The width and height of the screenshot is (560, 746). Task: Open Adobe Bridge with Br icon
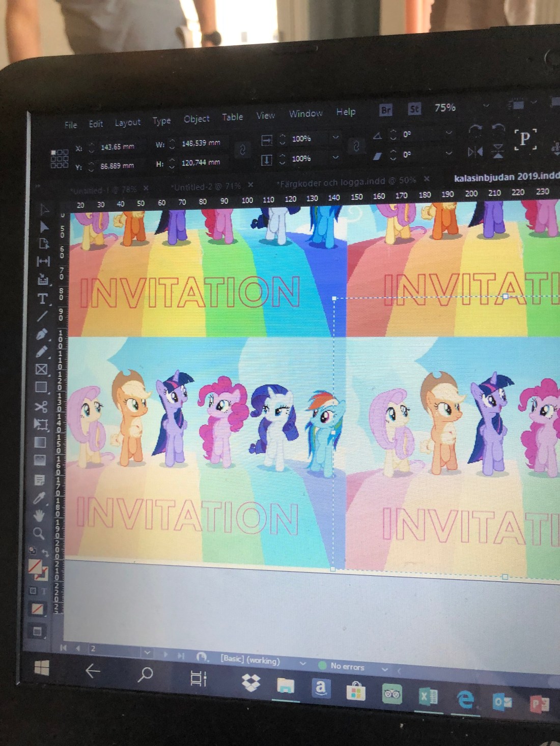coord(386,110)
